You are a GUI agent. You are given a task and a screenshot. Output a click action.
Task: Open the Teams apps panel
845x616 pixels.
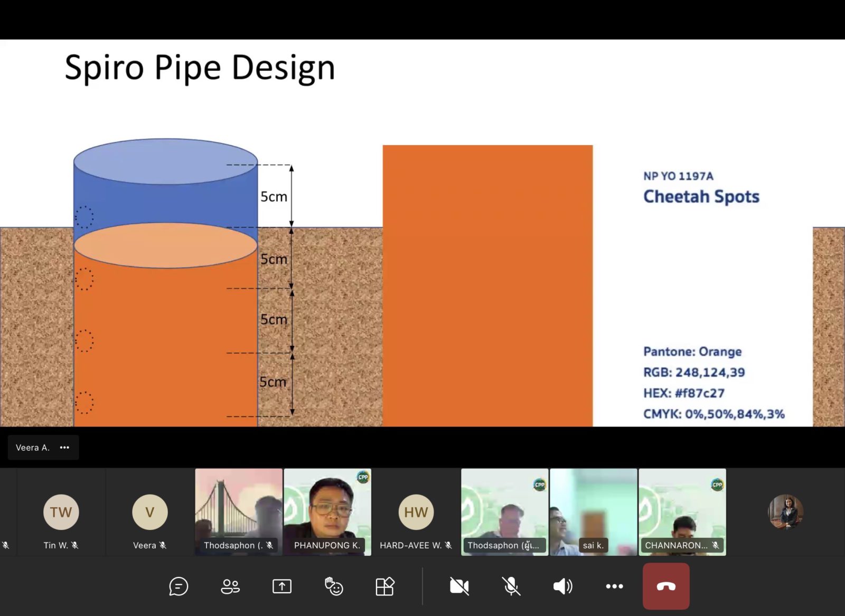[385, 586]
